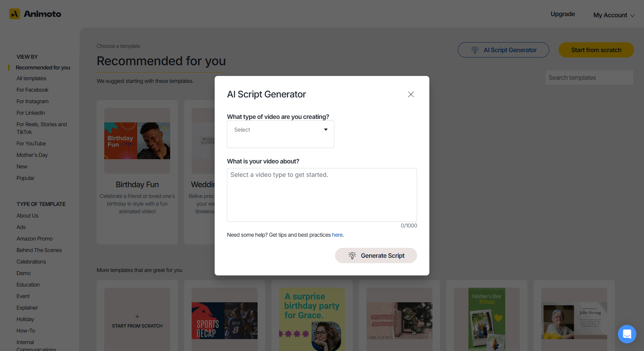The width and height of the screenshot is (644, 351).
Task: Choose the Mother's Day view filter
Action: pos(32,155)
